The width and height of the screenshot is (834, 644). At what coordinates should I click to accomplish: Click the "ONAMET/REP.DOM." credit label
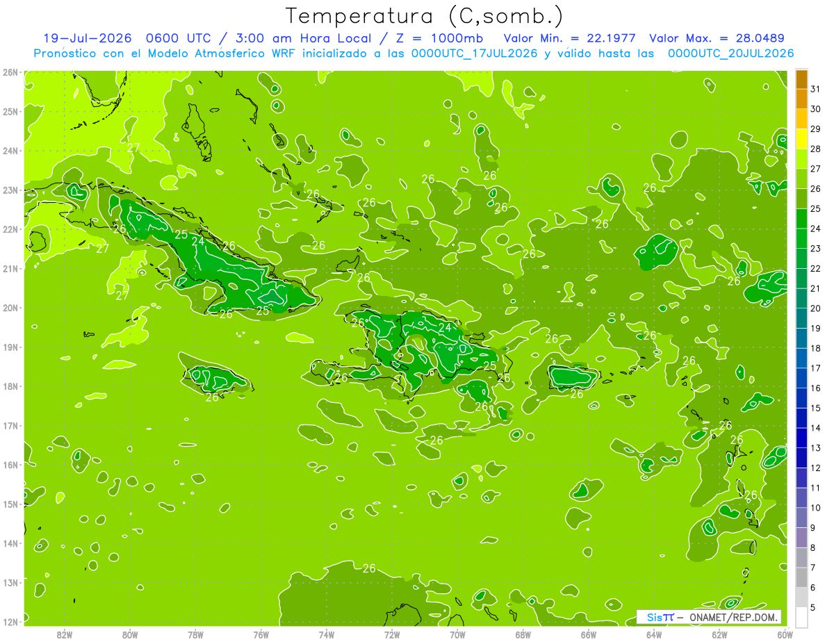coord(734,617)
